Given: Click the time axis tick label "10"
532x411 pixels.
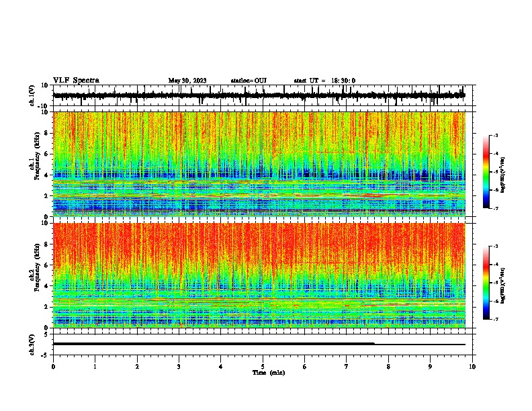Looking at the screenshot, I should [x=472, y=367].
